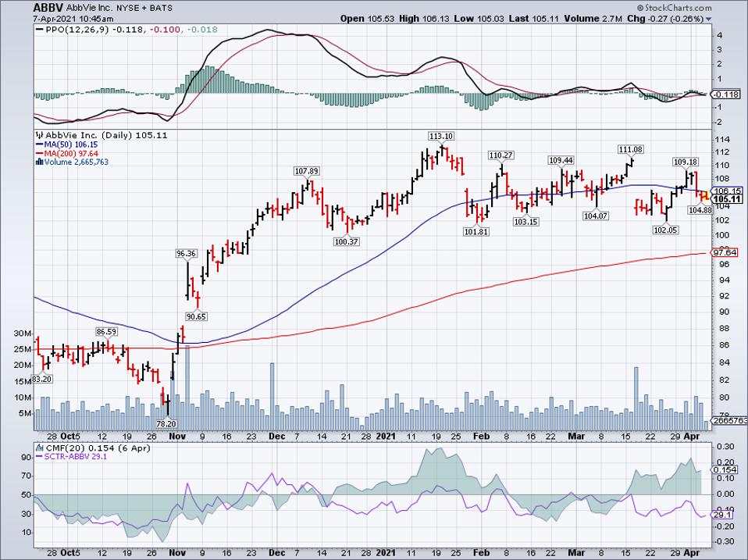Image resolution: width=748 pixels, height=560 pixels.
Task: Click the blue line swatch before MA(50)
Action: click(x=39, y=144)
